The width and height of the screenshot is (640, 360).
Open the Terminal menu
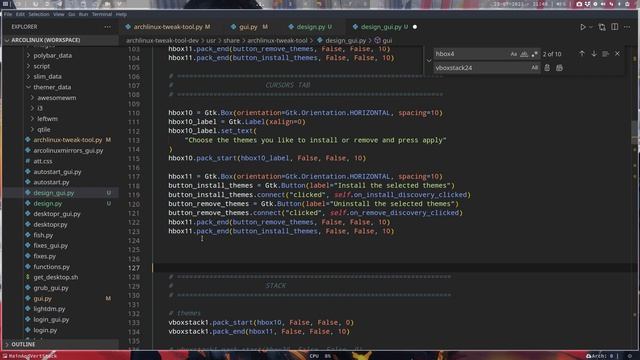102,14
